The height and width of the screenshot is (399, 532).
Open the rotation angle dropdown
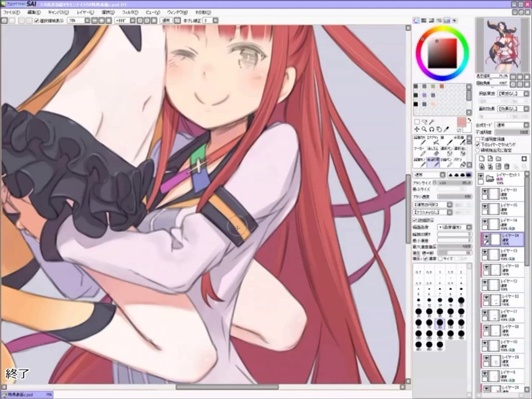coord(132,21)
